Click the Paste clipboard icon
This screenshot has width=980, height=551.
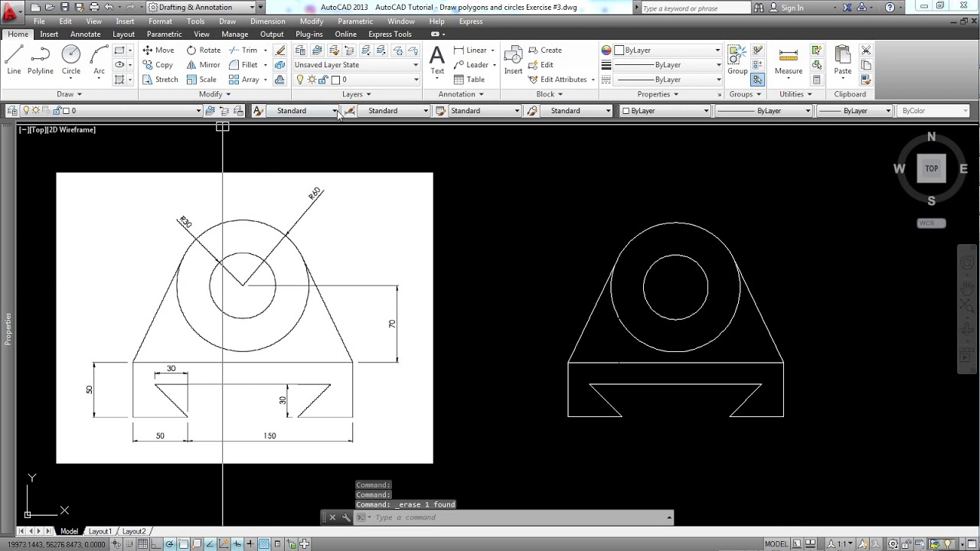point(842,61)
